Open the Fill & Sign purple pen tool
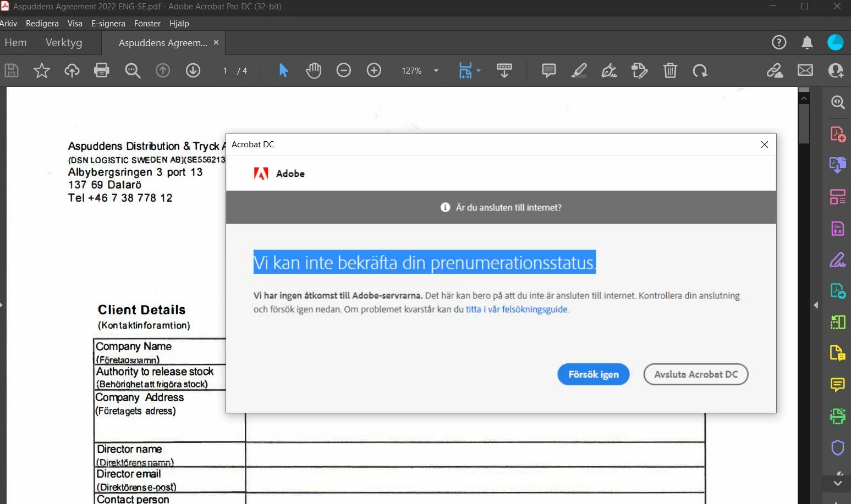851x504 pixels. [838, 259]
